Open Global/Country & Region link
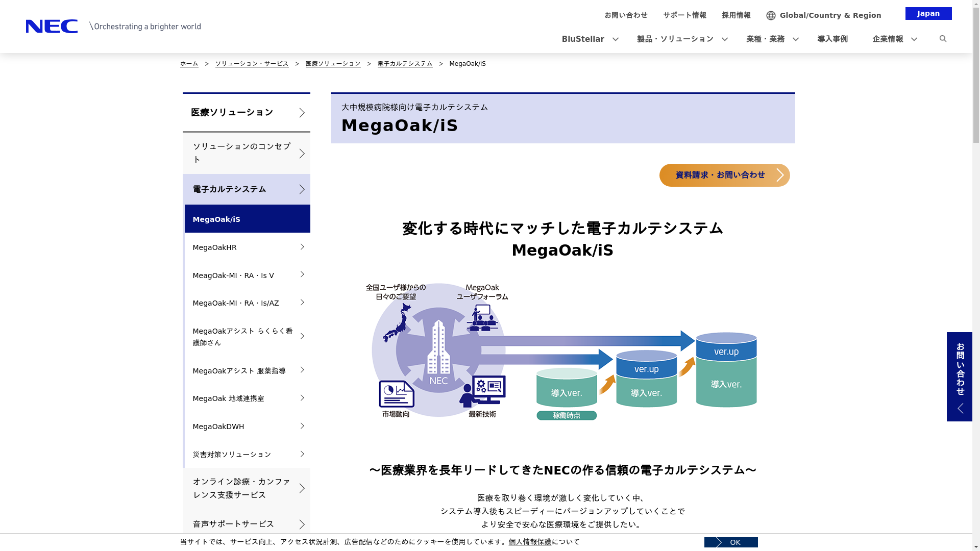 click(830, 15)
